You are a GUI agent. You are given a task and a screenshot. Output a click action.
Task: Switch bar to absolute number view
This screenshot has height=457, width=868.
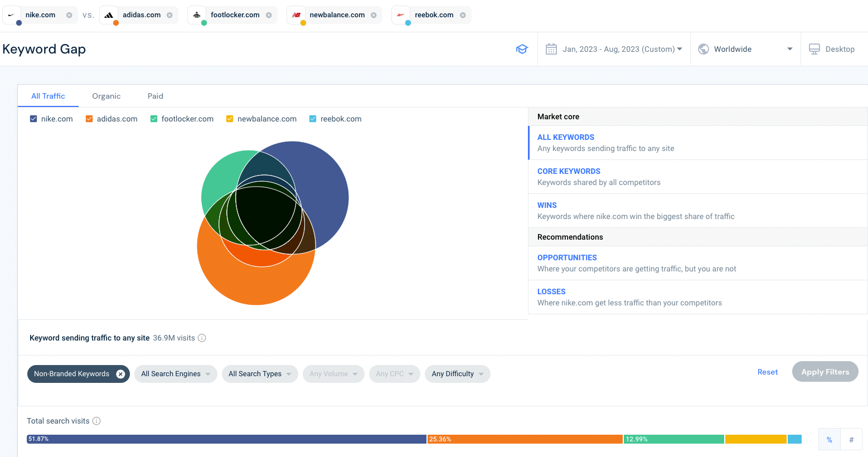tap(851, 439)
